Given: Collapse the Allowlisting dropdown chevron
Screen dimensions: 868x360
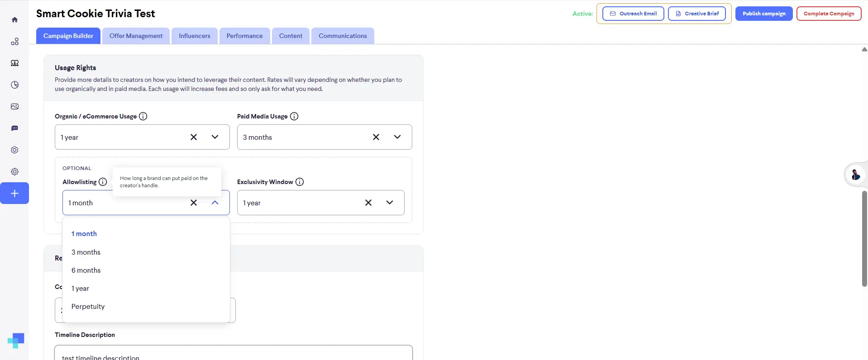Looking at the screenshot, I should click(x=215, y=203).
